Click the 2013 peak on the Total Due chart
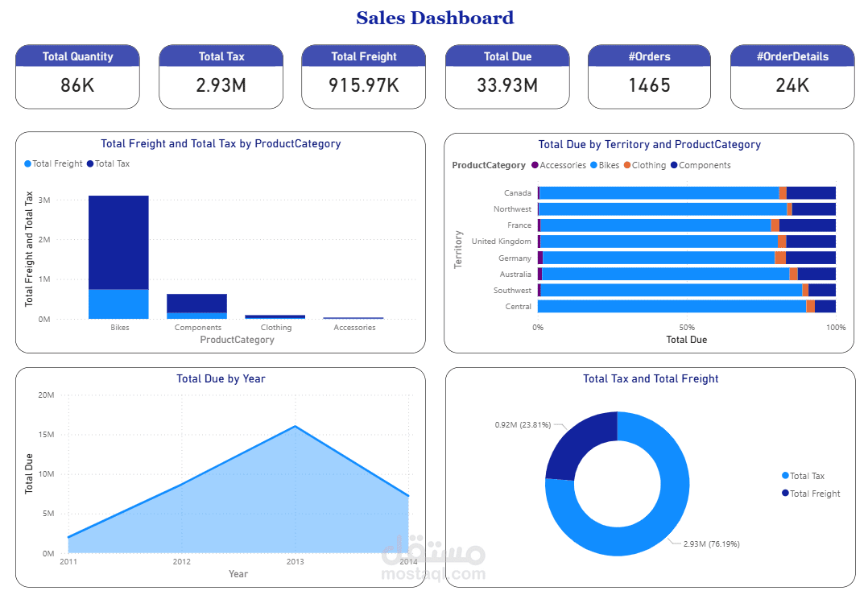The image size is (868, 595). pos(296,426)
